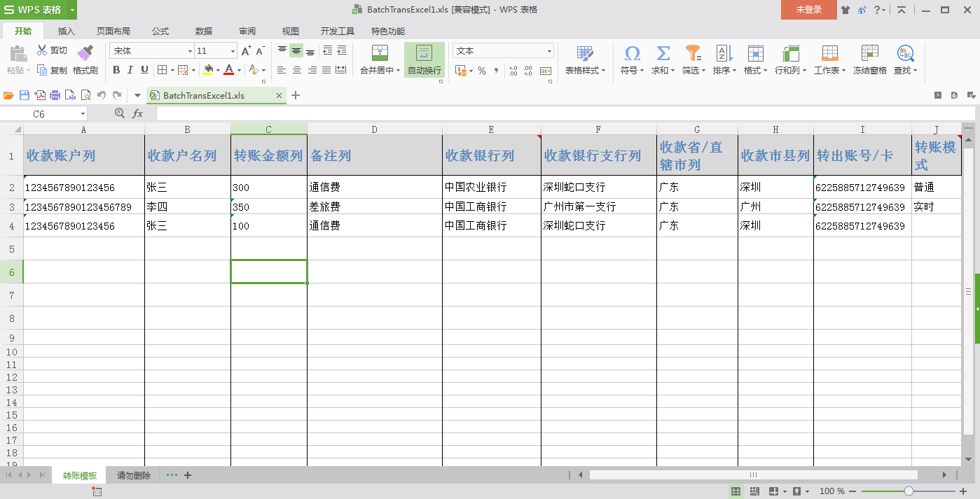980x499 pixels.
Task: Click the Save icon in quick access bar
Action: click(x=24, y=95)
